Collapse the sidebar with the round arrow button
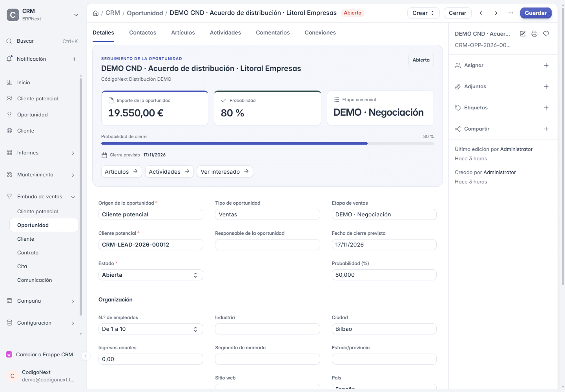565x392 pixels. tap(86, 356)
